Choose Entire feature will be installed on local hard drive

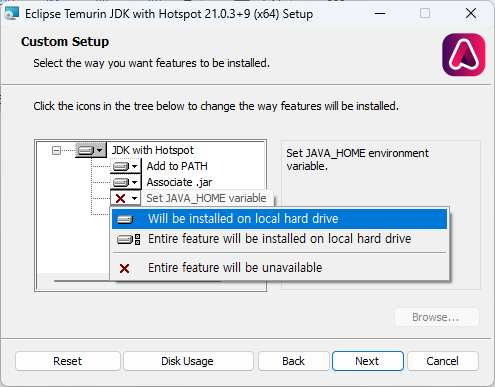pos(279,239)
